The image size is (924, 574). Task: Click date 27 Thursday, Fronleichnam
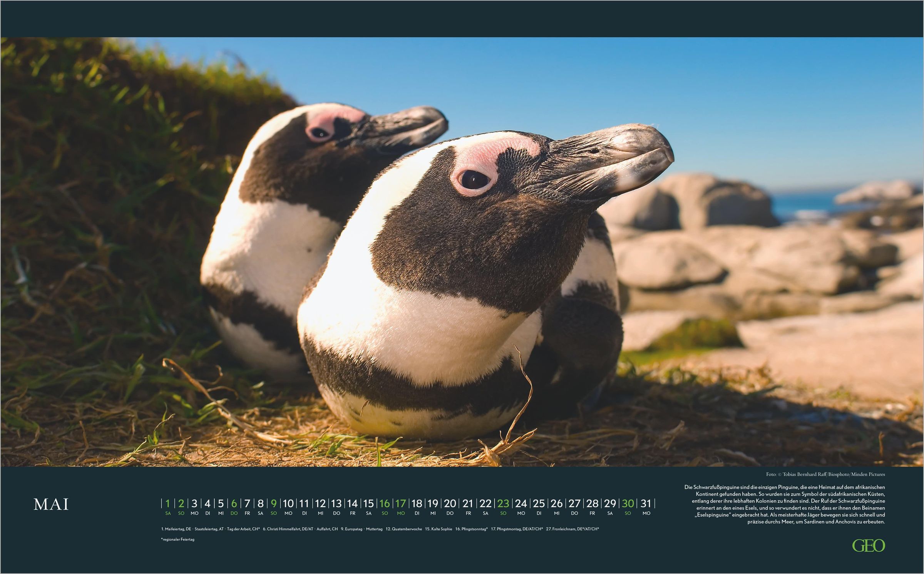(x=574, y=504)
